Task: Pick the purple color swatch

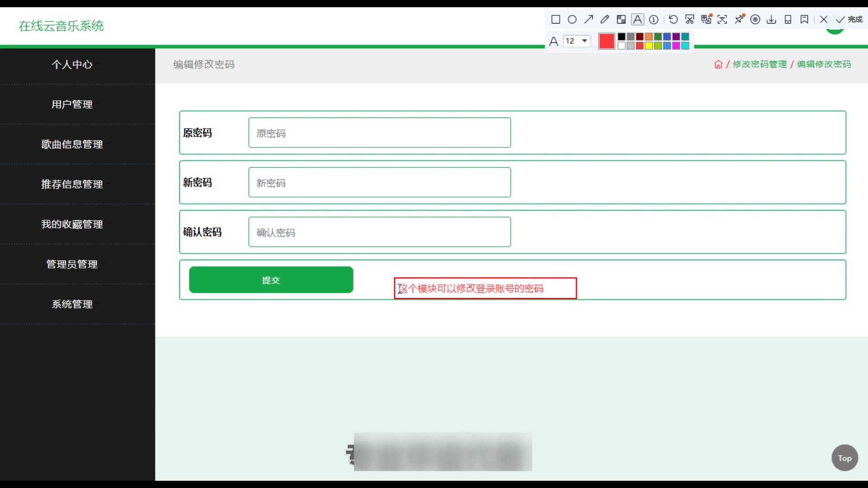Action: pos(676,37)
